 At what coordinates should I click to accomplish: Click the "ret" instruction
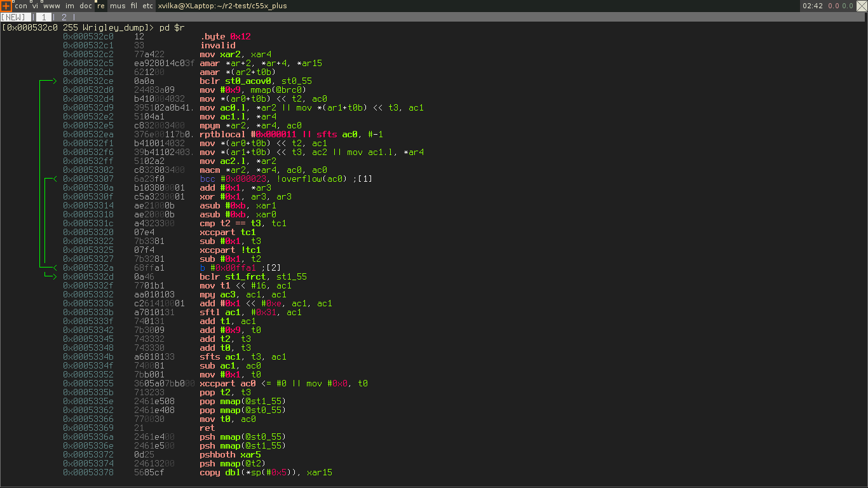point(208,428)
